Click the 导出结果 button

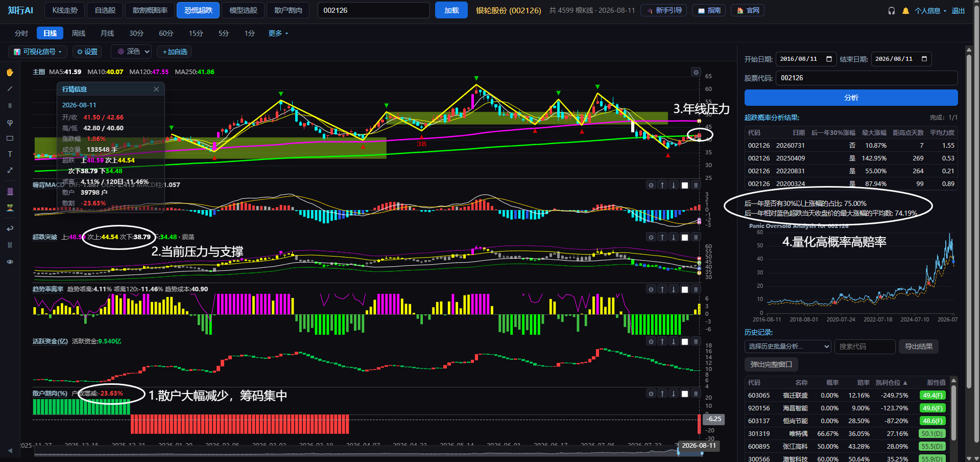click(x=919, y=346)
